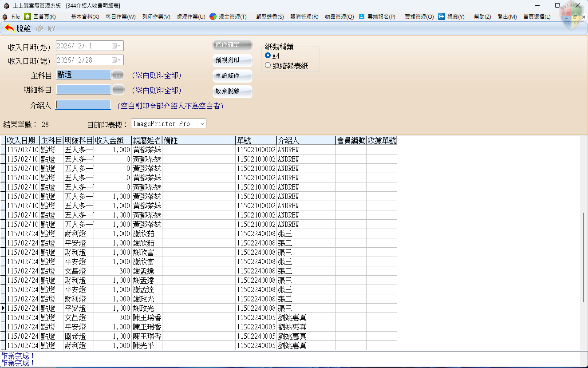Click the vertical scrollbar of the results grid

[x=584, y=257]
